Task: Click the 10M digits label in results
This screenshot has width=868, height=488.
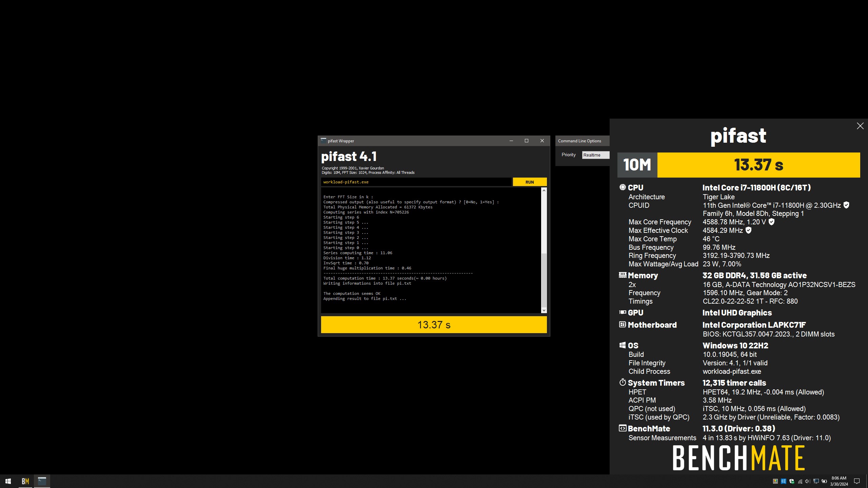Action: [x=637, y=165]
